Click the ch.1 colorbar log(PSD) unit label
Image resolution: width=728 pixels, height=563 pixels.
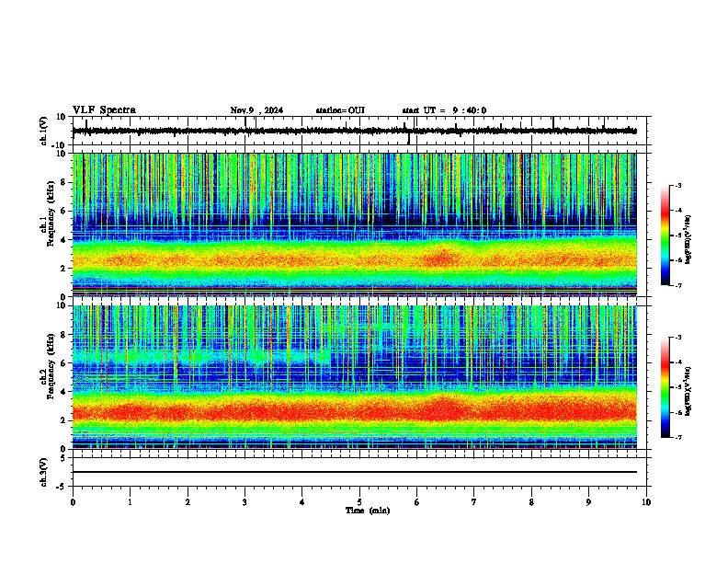click(x=688, y=239)
